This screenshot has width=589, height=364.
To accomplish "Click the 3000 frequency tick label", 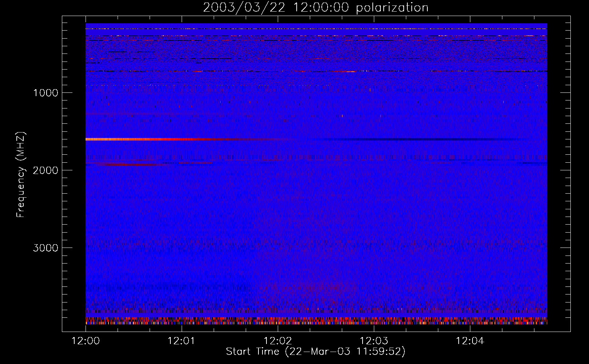I will click(x=46, y=248).
